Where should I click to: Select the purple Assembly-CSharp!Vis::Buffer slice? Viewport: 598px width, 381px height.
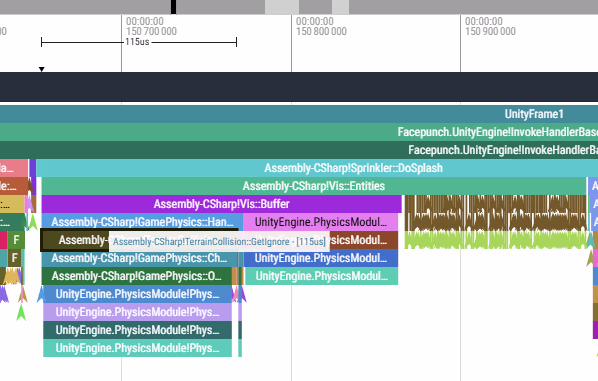(x=222, y=204)
